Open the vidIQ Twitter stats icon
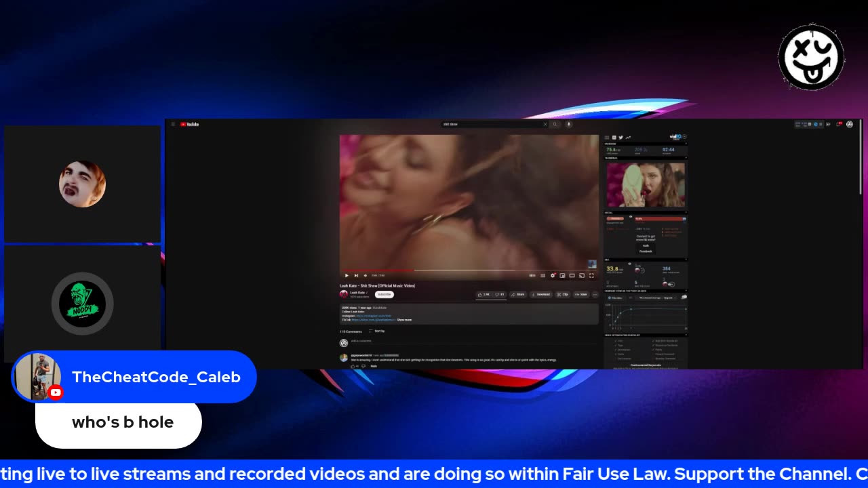The image size is (868, 488). pyautogui.click(x=620, y=138)
